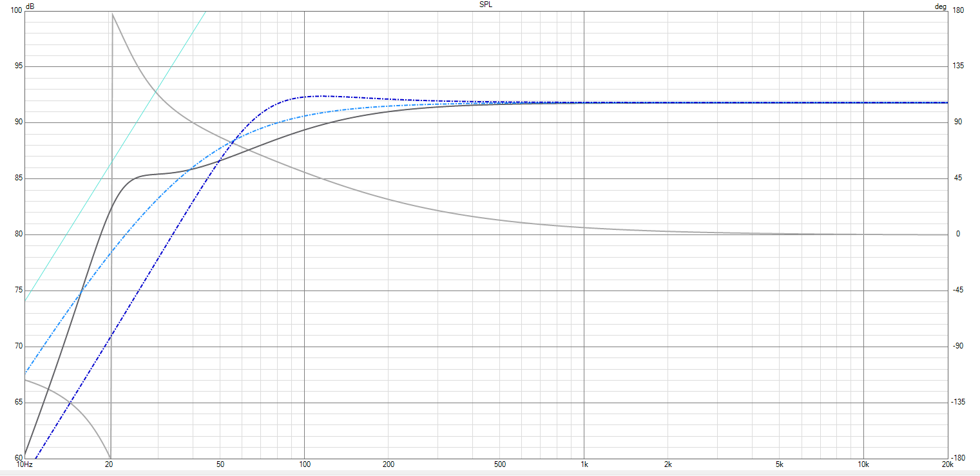Click the 500 Hz frequency axis label

click(499, 464)
